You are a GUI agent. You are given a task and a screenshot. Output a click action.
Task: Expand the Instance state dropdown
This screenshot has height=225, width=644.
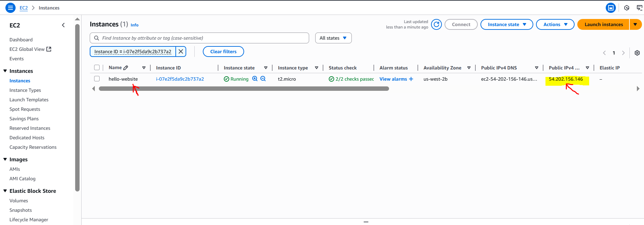coord(507,24)
